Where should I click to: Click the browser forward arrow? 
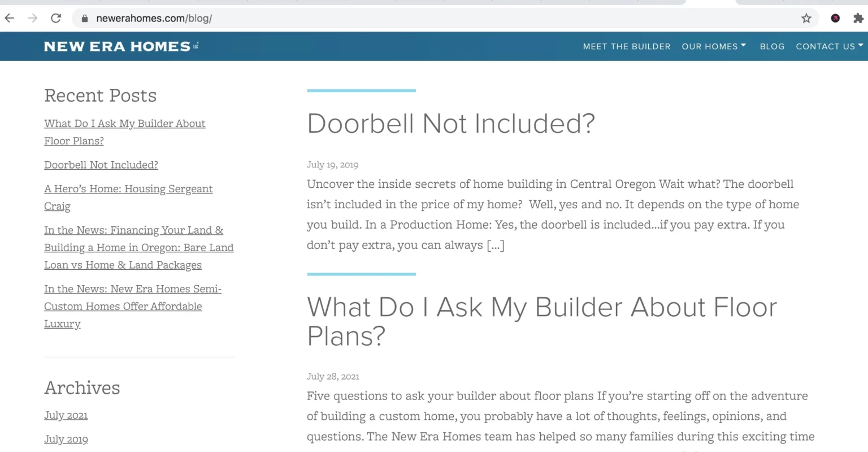tap(32, 18)
